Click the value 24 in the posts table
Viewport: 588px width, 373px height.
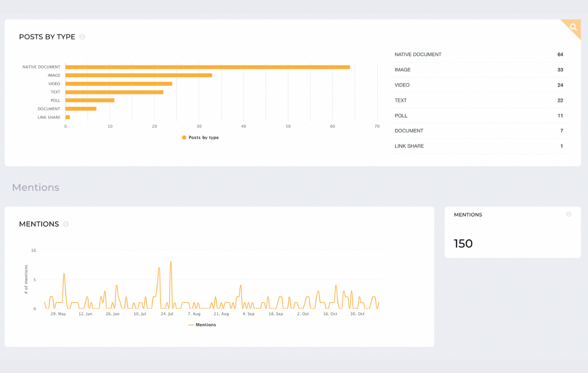(560, 85)
